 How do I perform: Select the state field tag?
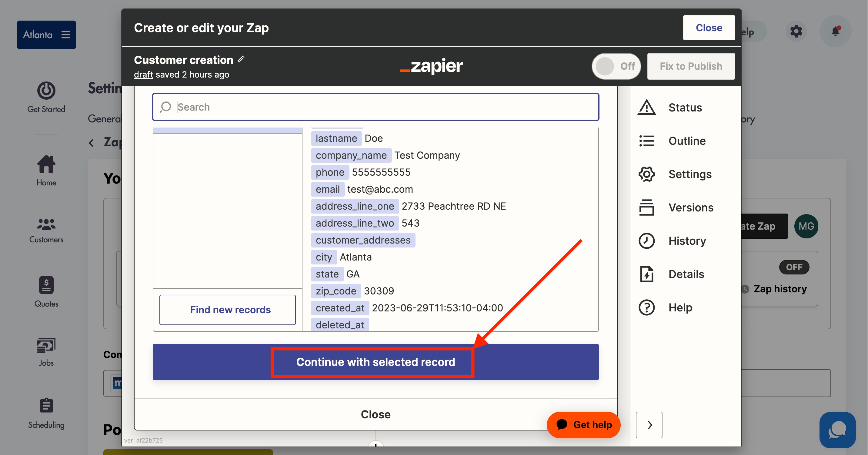point(327,274)
